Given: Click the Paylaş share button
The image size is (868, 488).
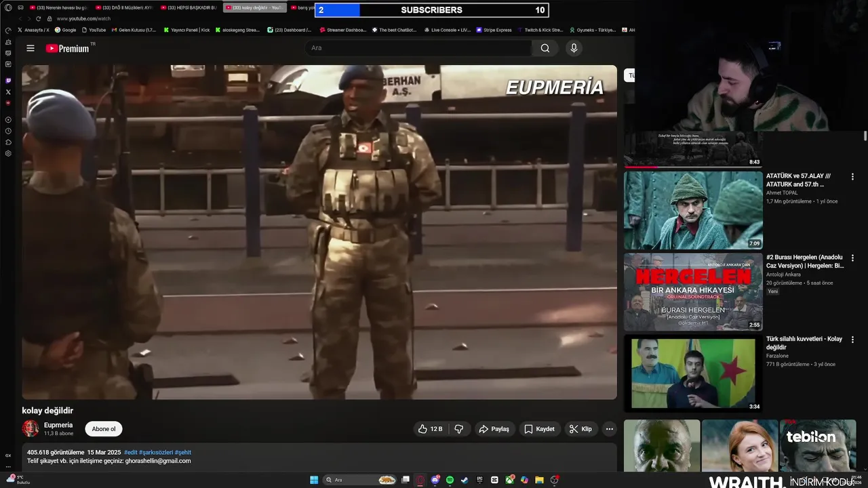Looking at the screenshot, I should (494, 429).
